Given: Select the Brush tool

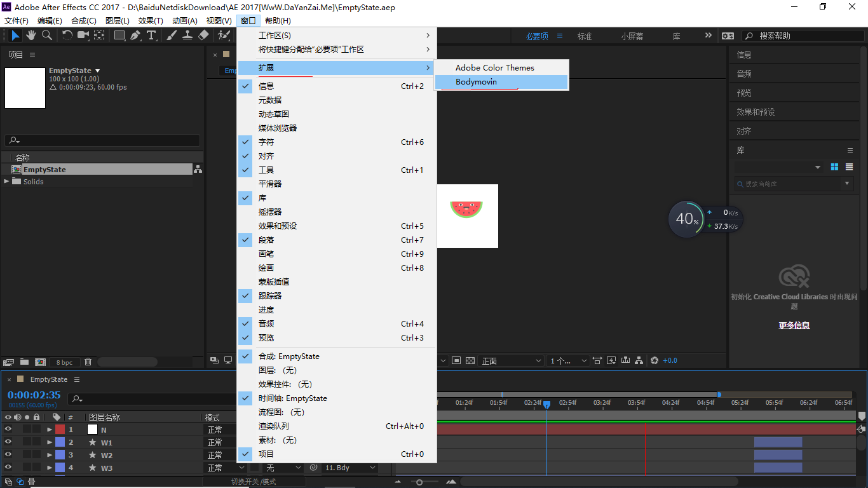Looking at the screenshot, I should pyautogui.click(x=170, y=36).
